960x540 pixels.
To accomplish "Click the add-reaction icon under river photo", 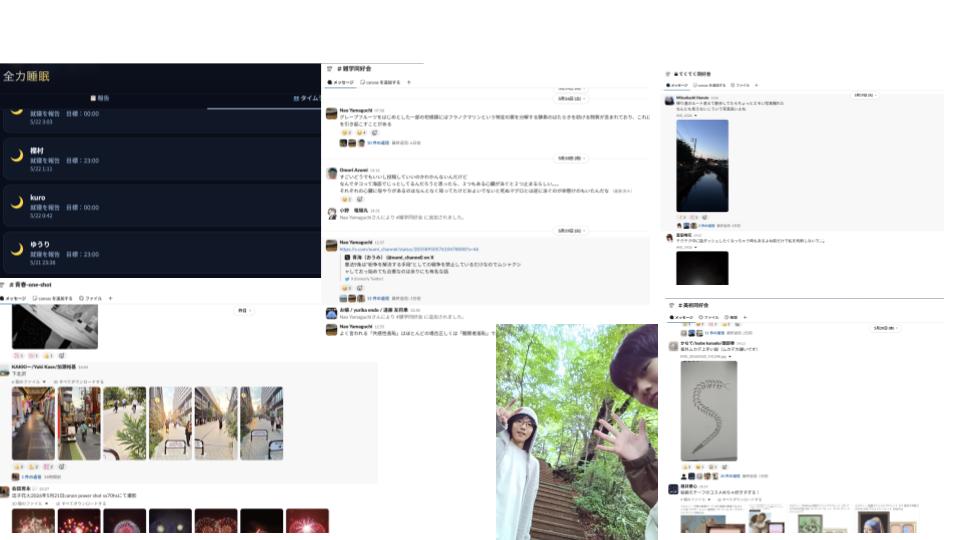I will click(705, 217).
